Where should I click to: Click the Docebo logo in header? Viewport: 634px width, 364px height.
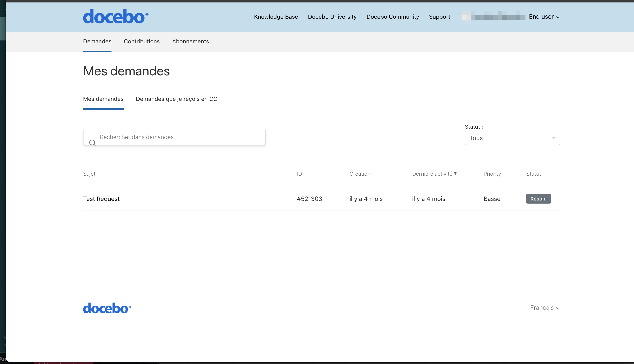115,16
